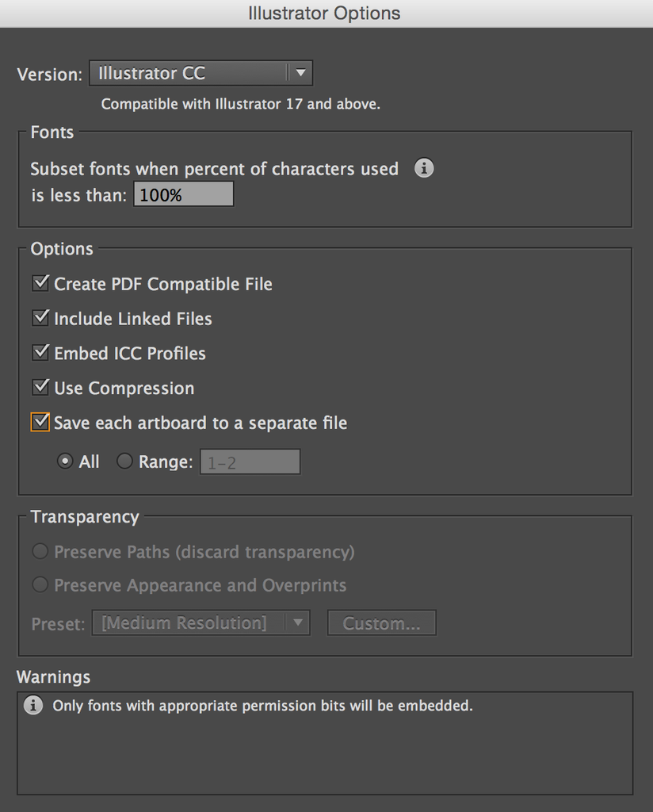
Task: Click the embedded fonts warning message text
Action: (x=262, y=705)
